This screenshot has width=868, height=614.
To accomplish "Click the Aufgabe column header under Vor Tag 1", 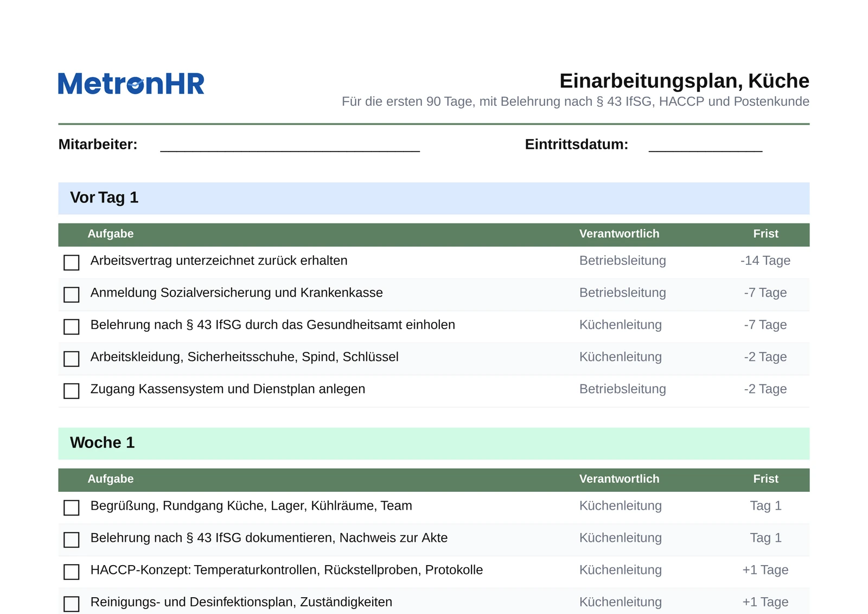I will (111, 234).
